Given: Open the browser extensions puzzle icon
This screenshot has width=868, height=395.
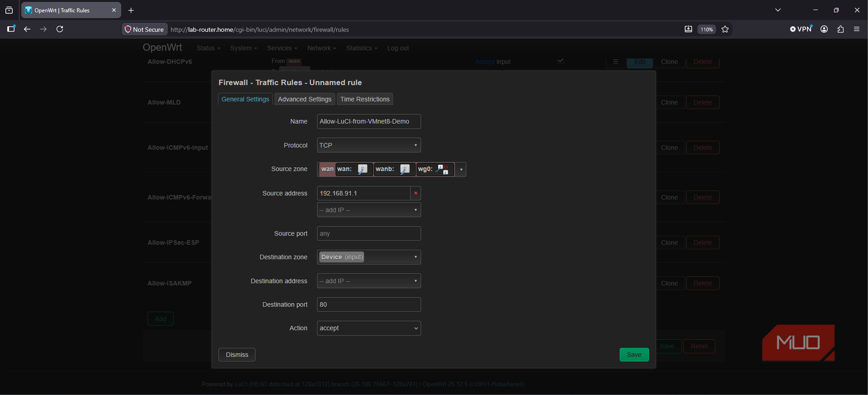Looking at the screenshot, I should tap(841, 29).
